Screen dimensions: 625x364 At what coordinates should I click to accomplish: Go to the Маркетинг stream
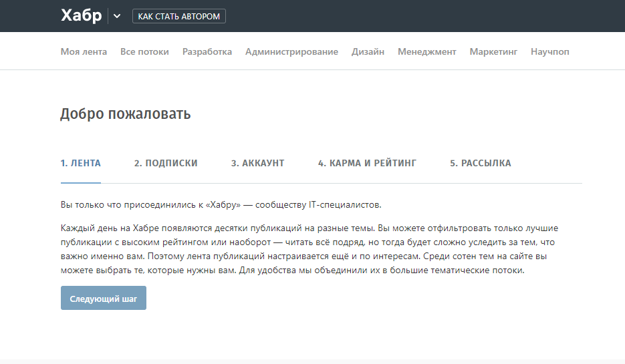[493, 52]
